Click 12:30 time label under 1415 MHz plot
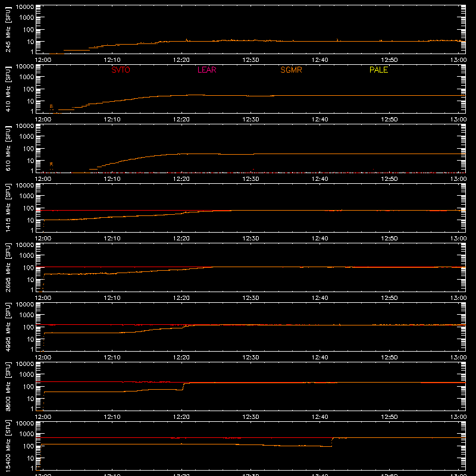This screenshot has height=476, width=476. [x=250, y=239]
